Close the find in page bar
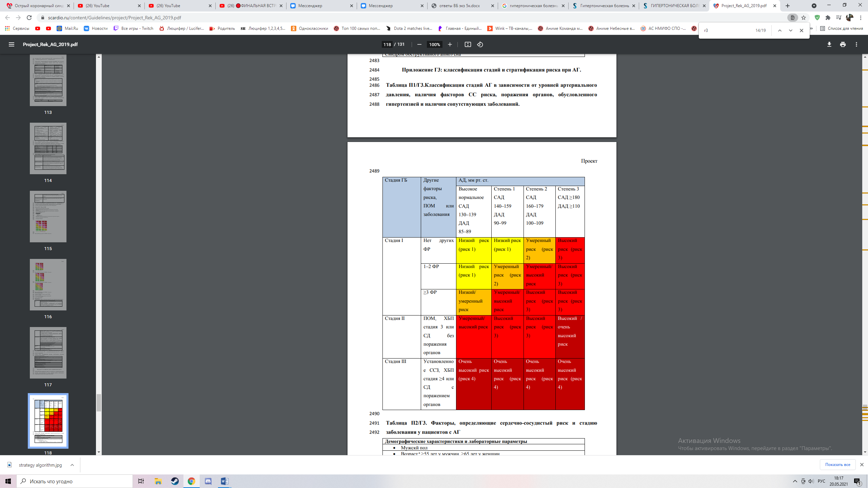This screenshot has width=868, height=488. coord(802,30)
